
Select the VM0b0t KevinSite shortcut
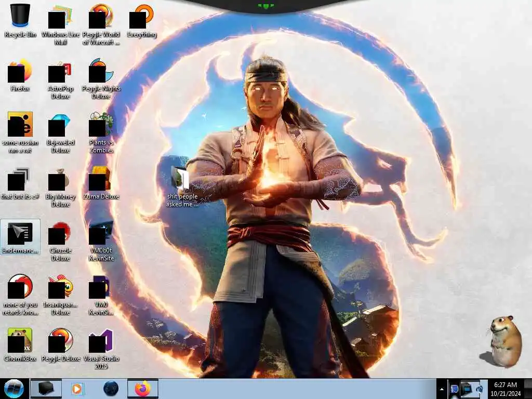coord(101,241)
